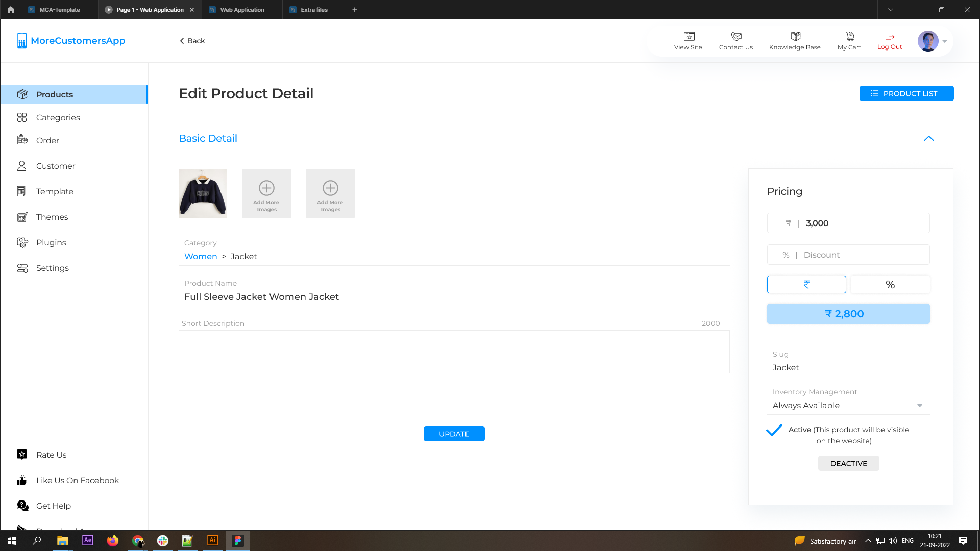Select the Plugins icon
Screen dimensions: 980x551
click(x=22, y=242)
